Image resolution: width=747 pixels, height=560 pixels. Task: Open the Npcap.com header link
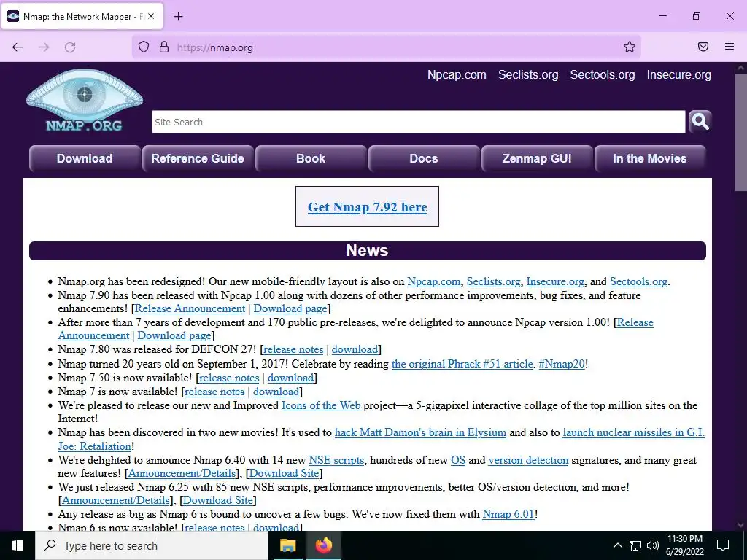pyautogui.click(x=457, y=75)
